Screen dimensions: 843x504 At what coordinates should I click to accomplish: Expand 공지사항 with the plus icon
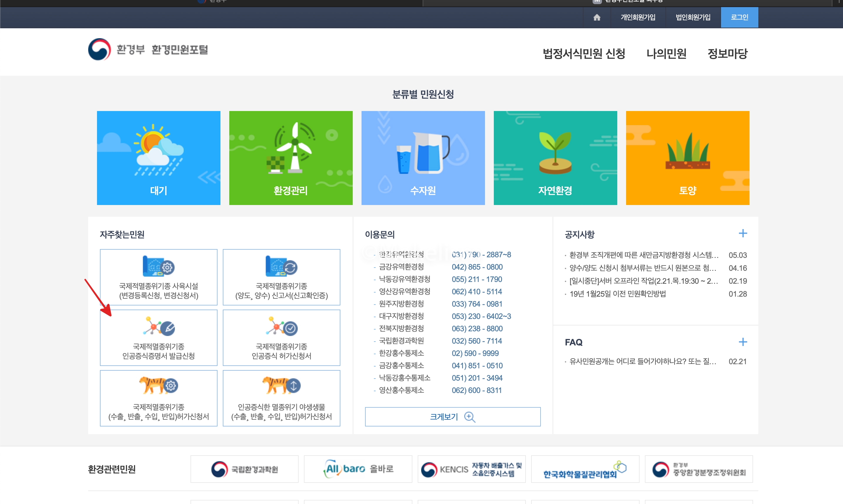click(742, 233)
